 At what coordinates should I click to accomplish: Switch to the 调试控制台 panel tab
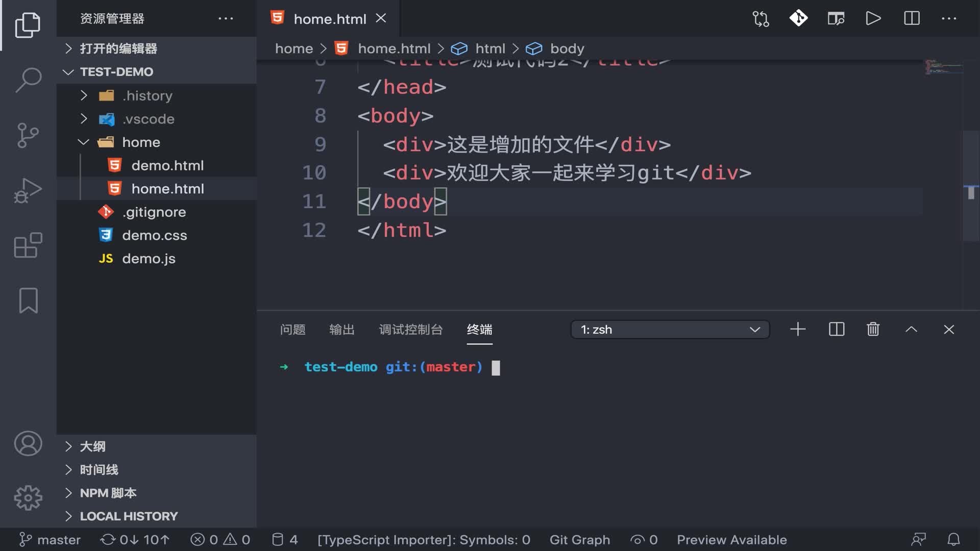click(x=410, y=330)
